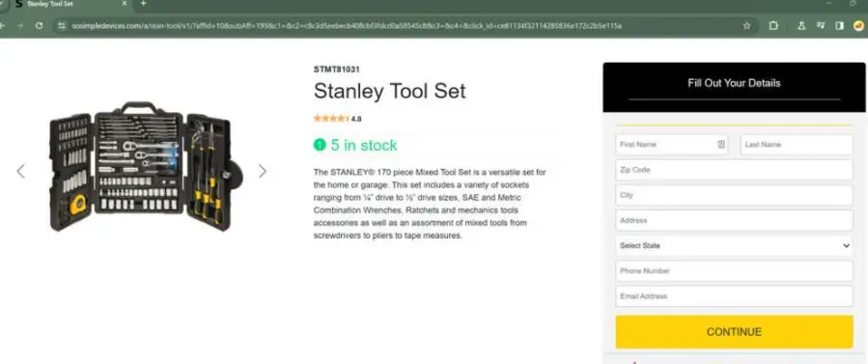Select the Phone Number field
This screenshot has height=364, width=868.
(734, 271)
